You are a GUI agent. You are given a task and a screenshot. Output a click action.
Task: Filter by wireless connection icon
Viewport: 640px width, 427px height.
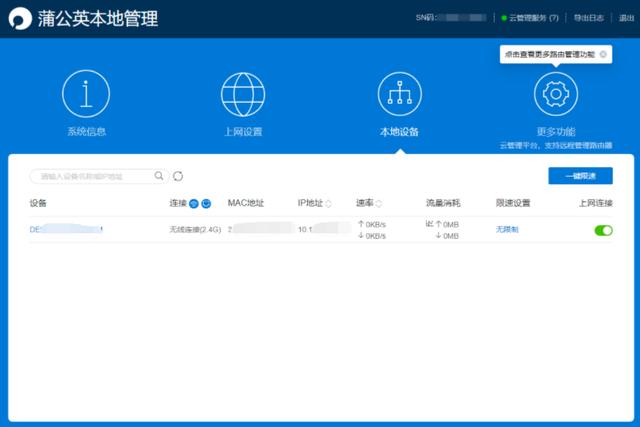(x=194, y=203)
